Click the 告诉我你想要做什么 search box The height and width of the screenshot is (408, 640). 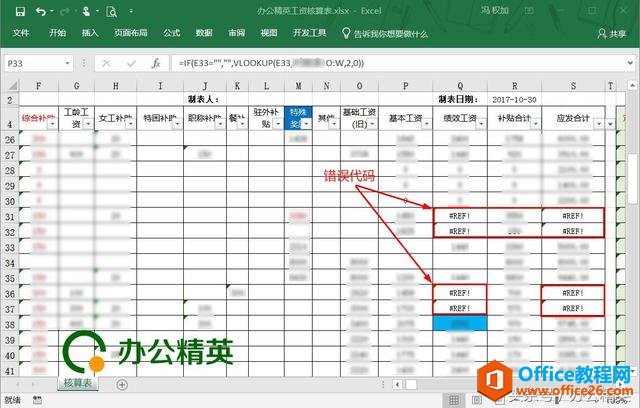pos(385,33)
